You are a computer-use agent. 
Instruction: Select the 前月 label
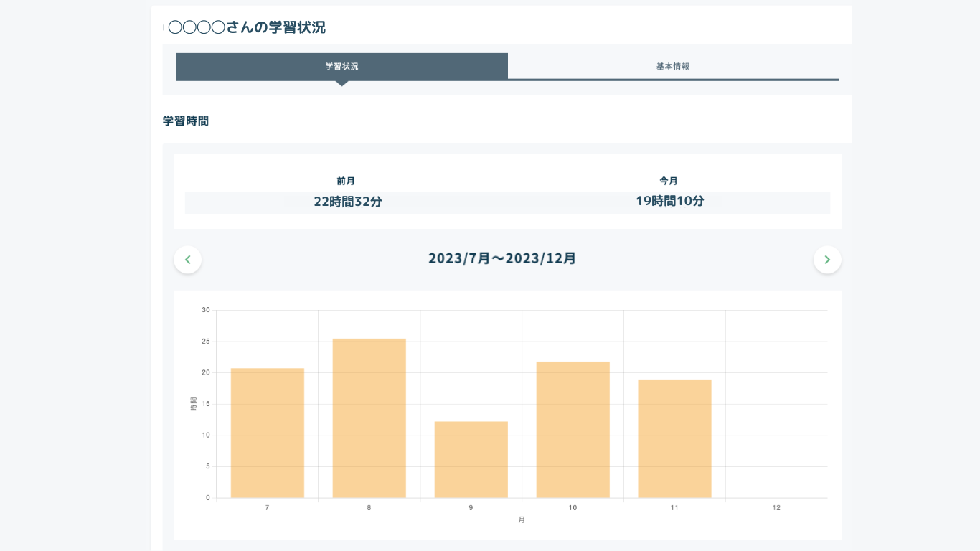[x=346, y=182]
